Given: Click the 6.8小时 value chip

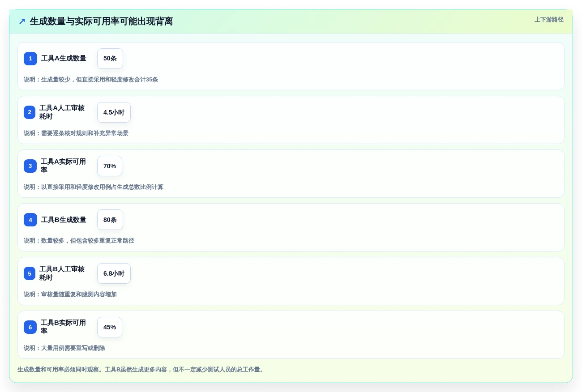Looking at the screenshot, I should click(114, 273).
